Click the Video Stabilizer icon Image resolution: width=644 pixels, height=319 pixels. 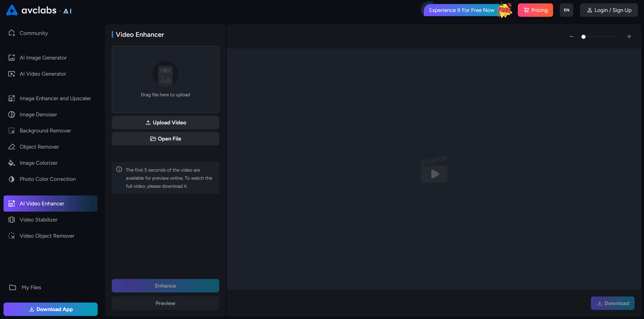(x=12, y=220)
